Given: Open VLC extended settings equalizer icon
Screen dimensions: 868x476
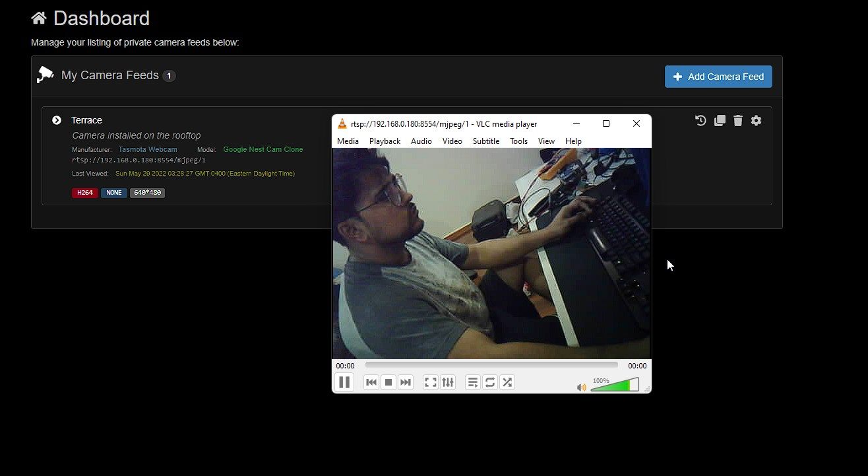Looking at the screenshot, I should coord(448,382).
